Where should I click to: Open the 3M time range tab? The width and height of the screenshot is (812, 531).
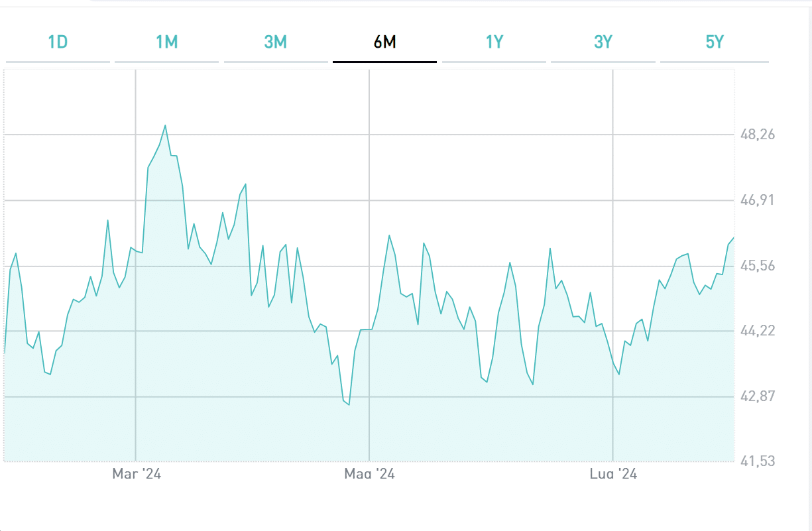[x=275, y=42]
